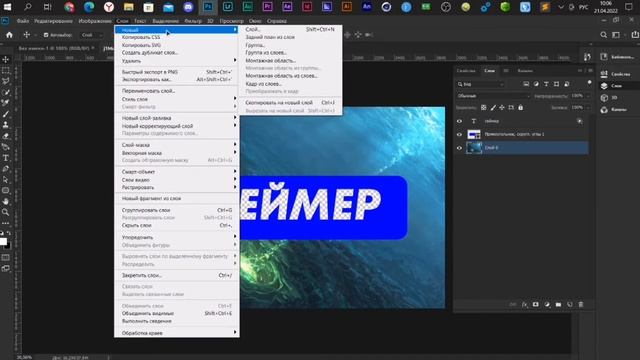The image size is (640, 360).
Task: Switch to the Properties tab beside Layers
Action: 466,71
